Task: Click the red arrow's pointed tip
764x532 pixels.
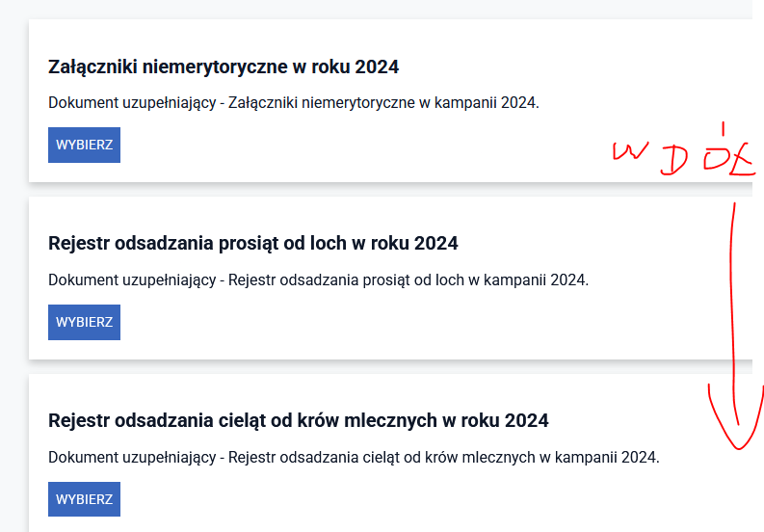Action: point(739,446)
